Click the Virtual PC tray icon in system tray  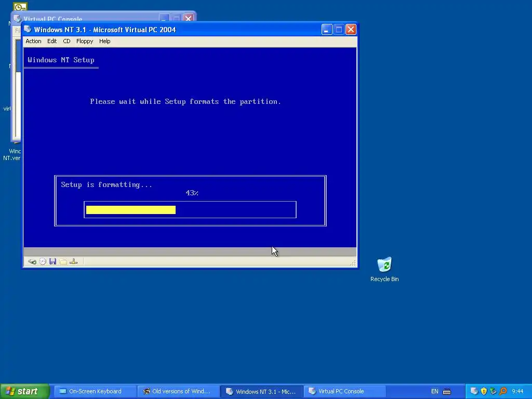tap(474, 391)
